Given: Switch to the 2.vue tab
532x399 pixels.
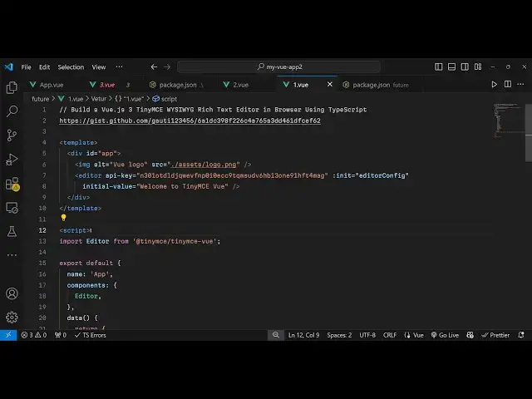Looking at the screenshot, I should [x=240, y=85].
